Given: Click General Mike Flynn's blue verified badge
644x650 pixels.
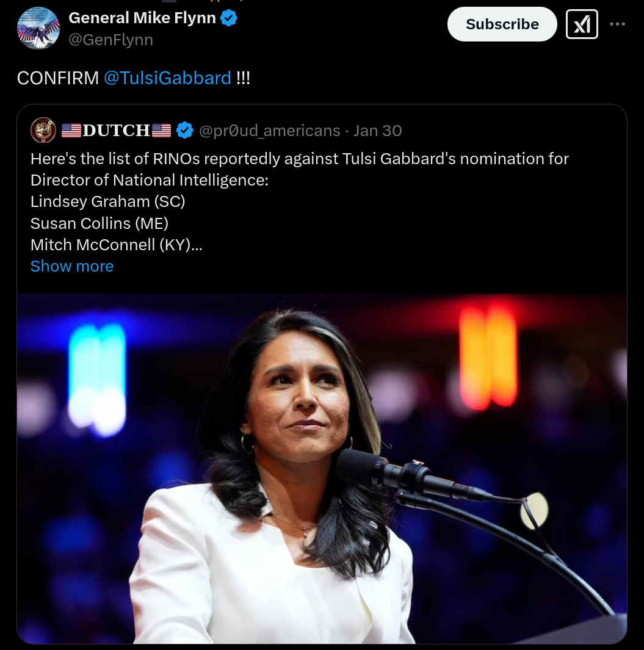Looking at the screenshot, I should point(228,18).
